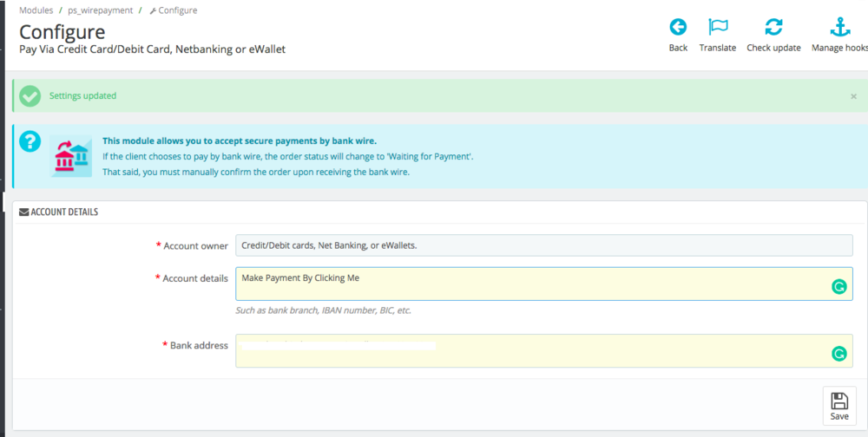Click the 'Waiting for Payment' info line

tap(288, 157)
